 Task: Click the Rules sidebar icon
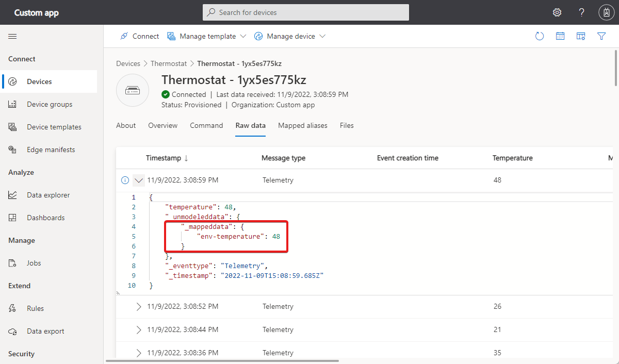pyautogui.click(x=12, y=308)
